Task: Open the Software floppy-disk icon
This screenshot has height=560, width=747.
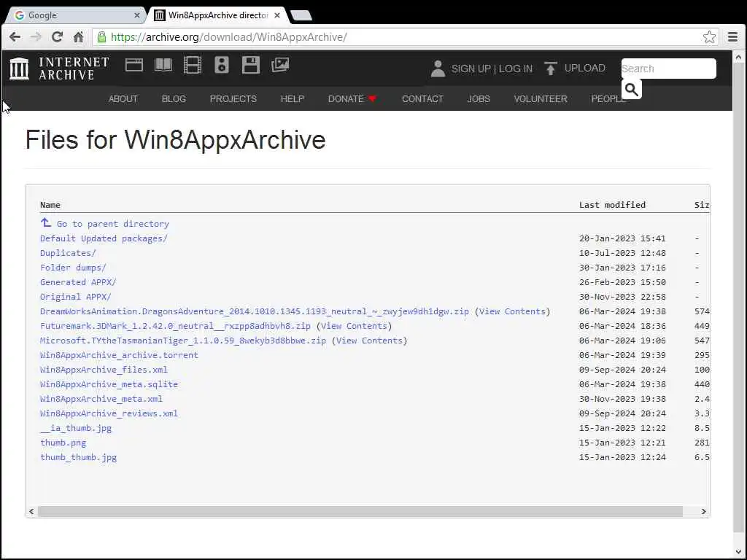Action: [251, 65]
